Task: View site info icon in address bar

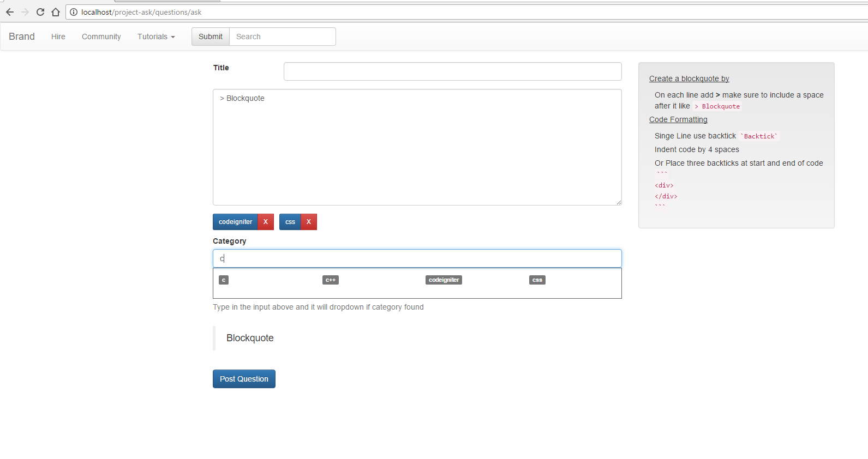Action: [74, 12]
